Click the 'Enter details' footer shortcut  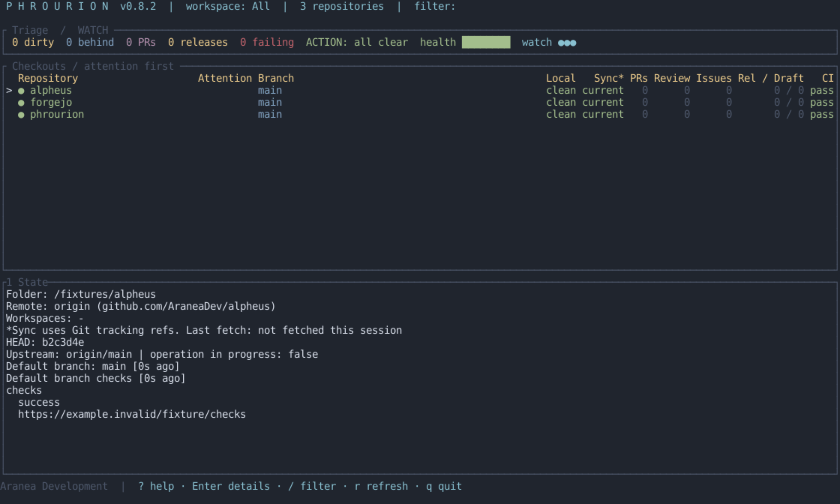(x=231, y=486)
